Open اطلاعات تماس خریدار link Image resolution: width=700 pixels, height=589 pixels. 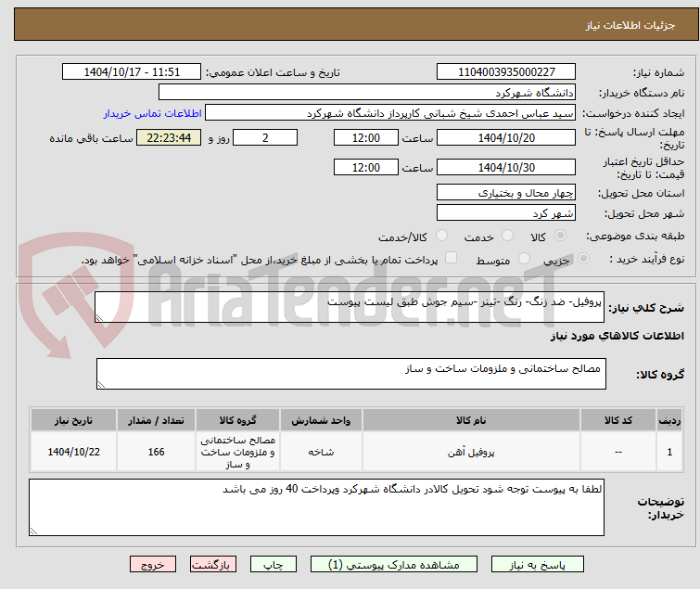(x=153, y=113)
